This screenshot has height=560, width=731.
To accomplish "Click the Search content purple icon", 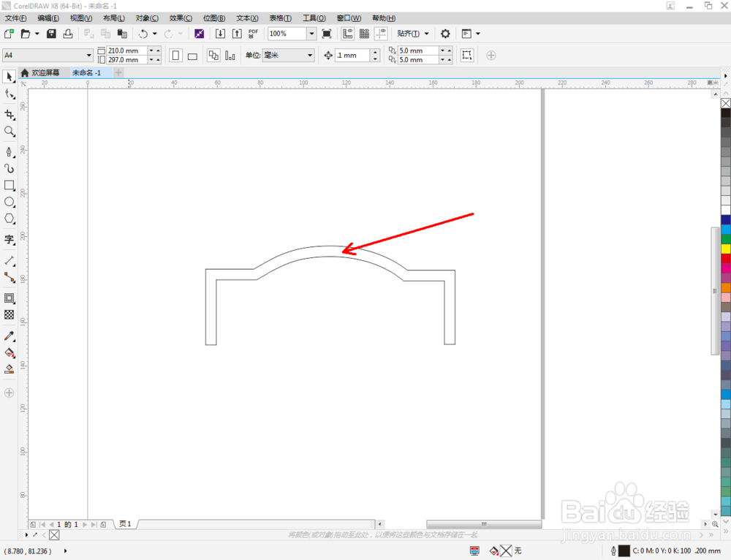I will pos(199,34).
